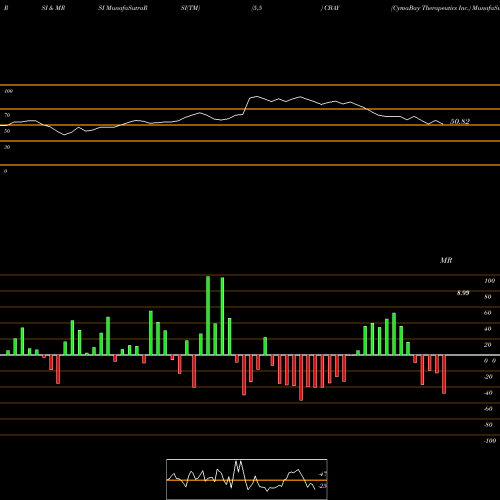Click the 'SI(TM)' header text

tap(190, 8)
